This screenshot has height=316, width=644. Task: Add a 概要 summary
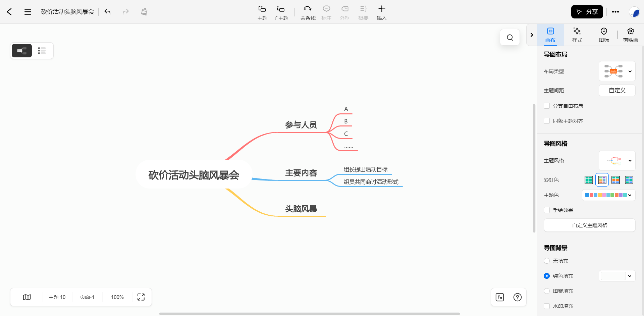[363, 13]
